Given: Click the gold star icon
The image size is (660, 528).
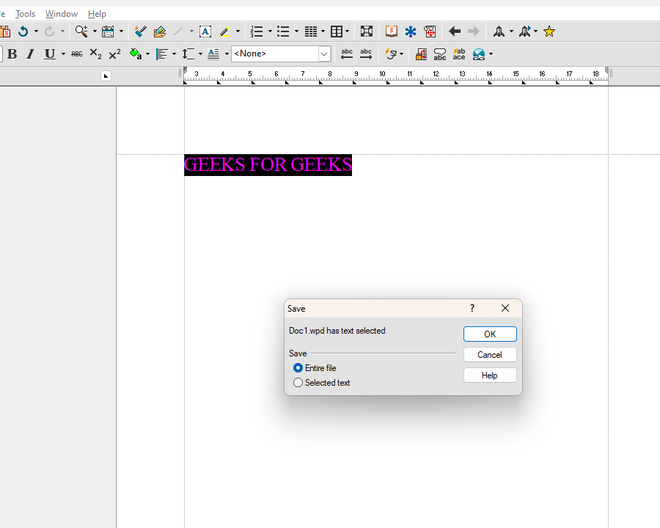Looking at the screenshot, I should tap(549, 32).
